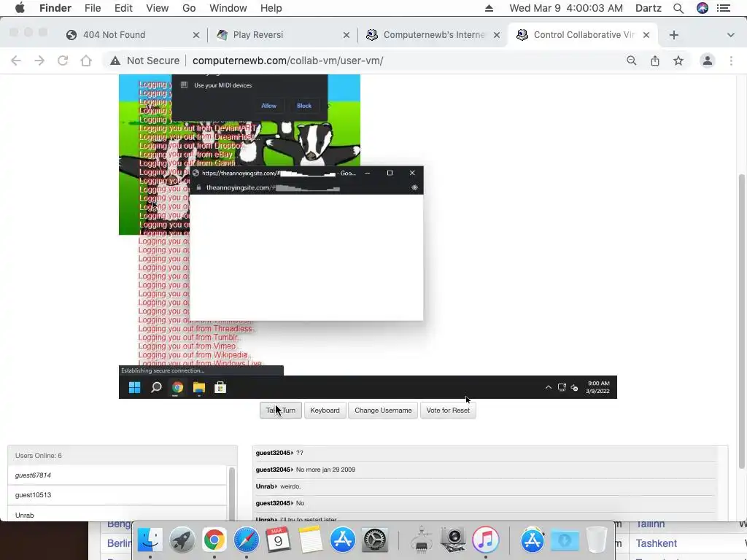The width and height of the screenshot is (747, 560).
Task: Open the Apple menu
Action: click(x=20, y=8)
